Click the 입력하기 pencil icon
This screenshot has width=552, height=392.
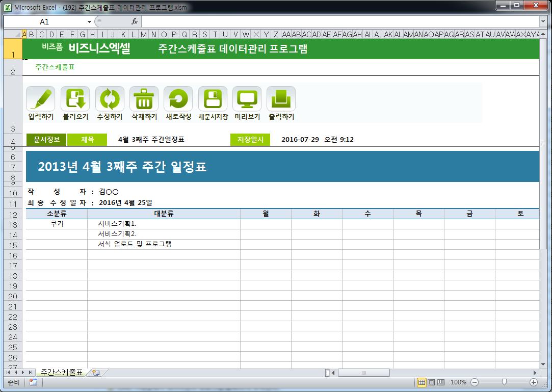click(41, 99)
